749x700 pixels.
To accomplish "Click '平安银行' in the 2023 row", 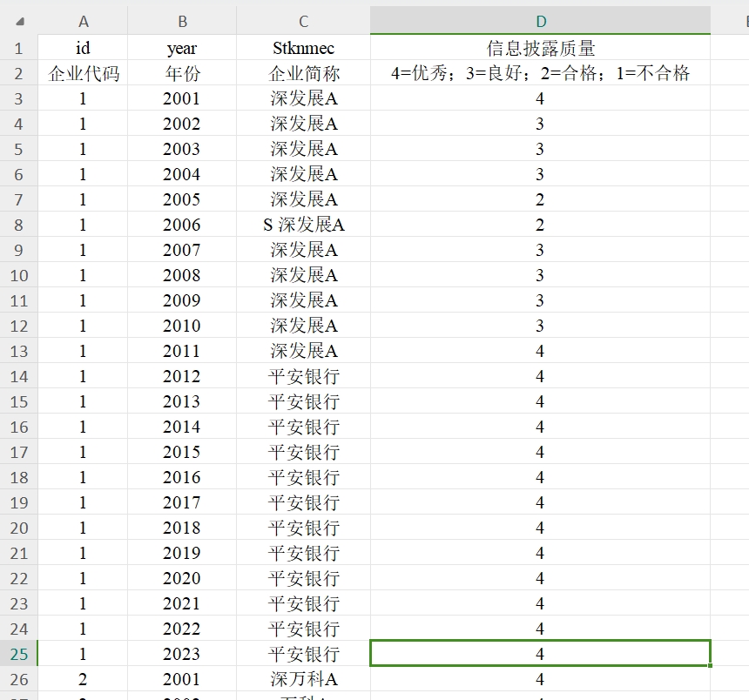I will pos(303,654).
